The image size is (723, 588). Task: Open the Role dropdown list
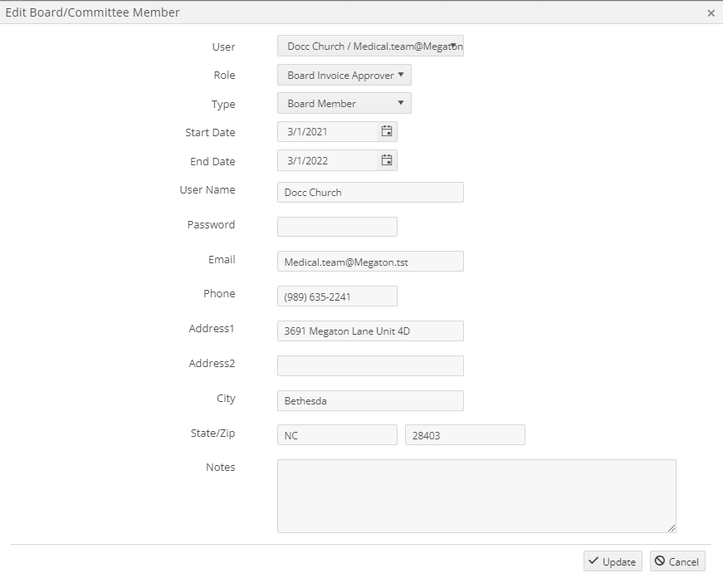point(344,76)
